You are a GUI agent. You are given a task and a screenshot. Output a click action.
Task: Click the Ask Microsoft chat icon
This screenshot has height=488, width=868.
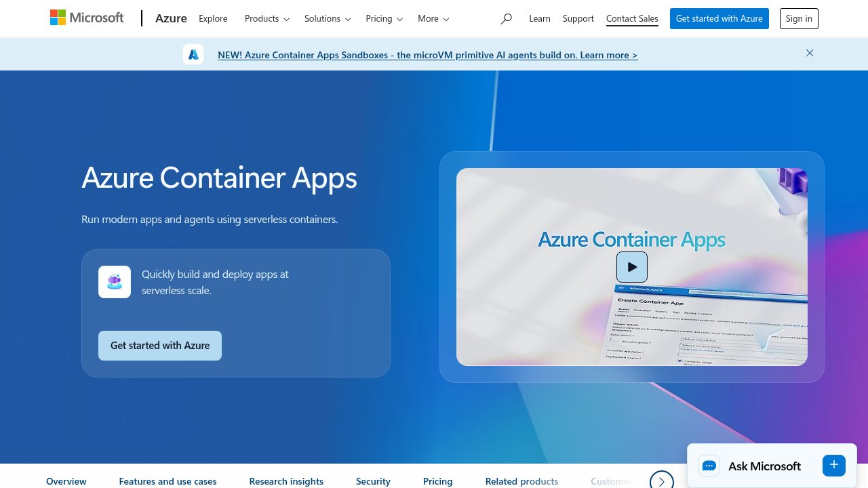[x=709, y=466]
